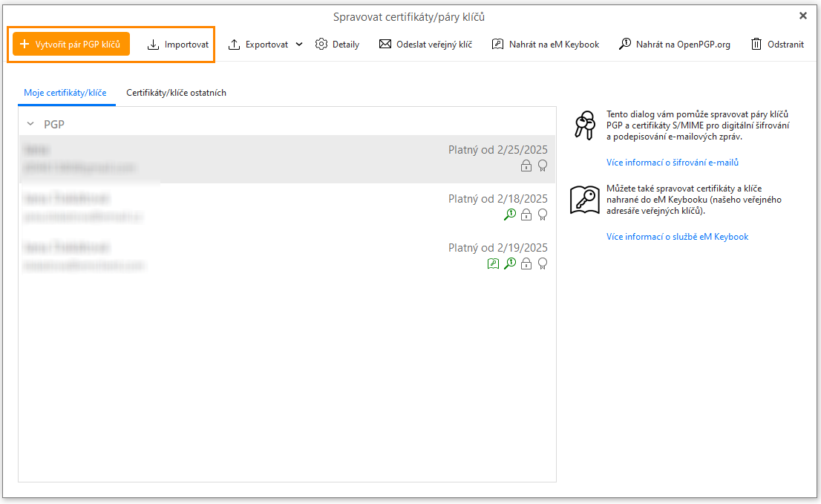This screenshot has width=821, height=504.
Task: Click Nahrát na OpenPGP.org icon
Action: [x=625, y=45]
